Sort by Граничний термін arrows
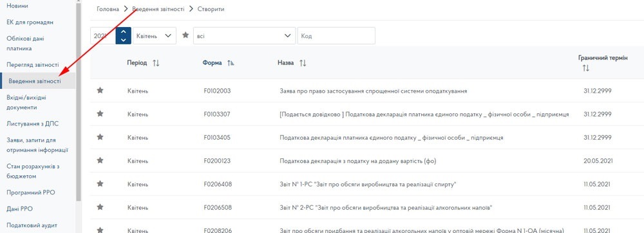 click(585, 68)
